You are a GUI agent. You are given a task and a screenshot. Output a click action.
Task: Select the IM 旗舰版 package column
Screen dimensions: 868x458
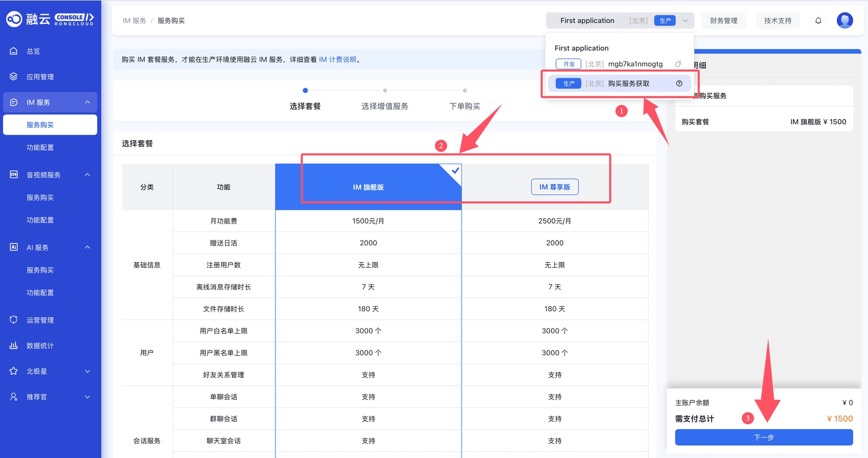pyautogui.click(x=368, y=187)
